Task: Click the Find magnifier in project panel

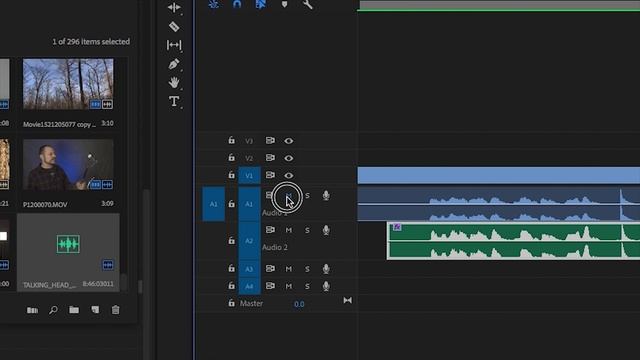Action: [53, 310]
